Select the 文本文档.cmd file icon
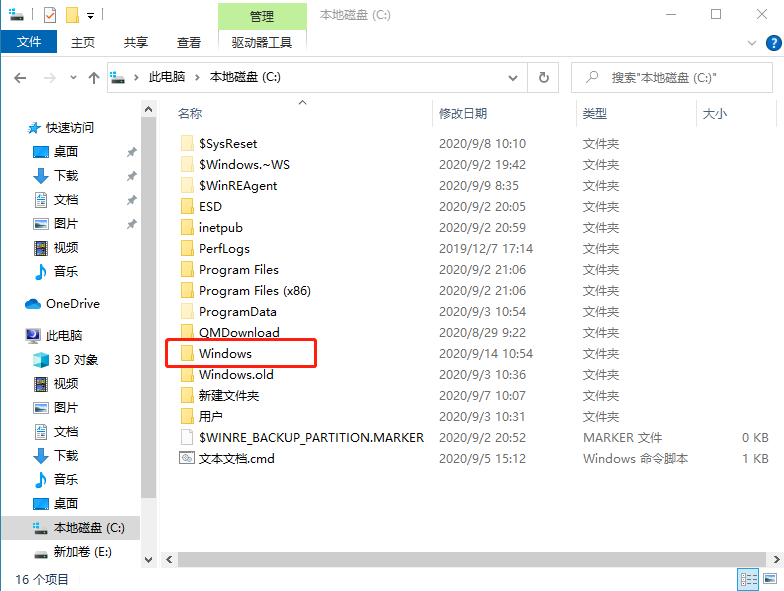 (x=187, y=458)
